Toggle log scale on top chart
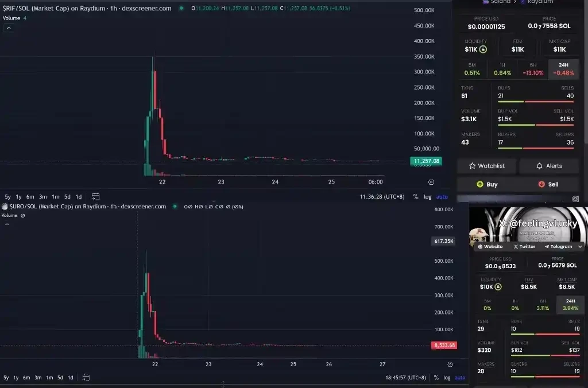Viewport: 588px width, 388px height. [427, 197]
